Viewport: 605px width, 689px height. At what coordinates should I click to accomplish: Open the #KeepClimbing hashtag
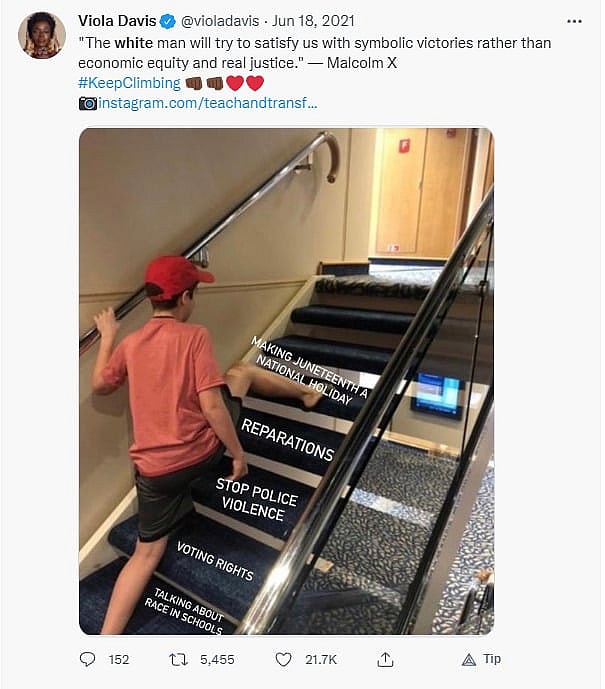(x=129, y=83)
